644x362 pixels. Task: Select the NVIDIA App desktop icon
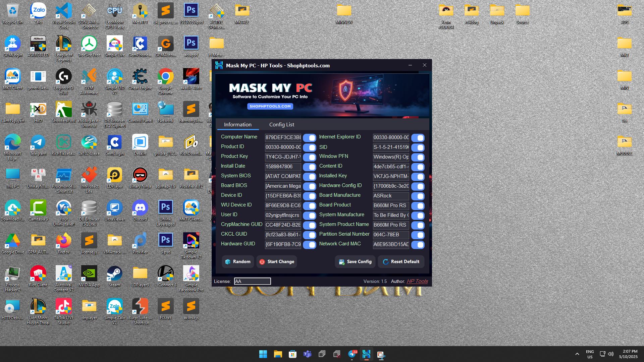[89, 276]
